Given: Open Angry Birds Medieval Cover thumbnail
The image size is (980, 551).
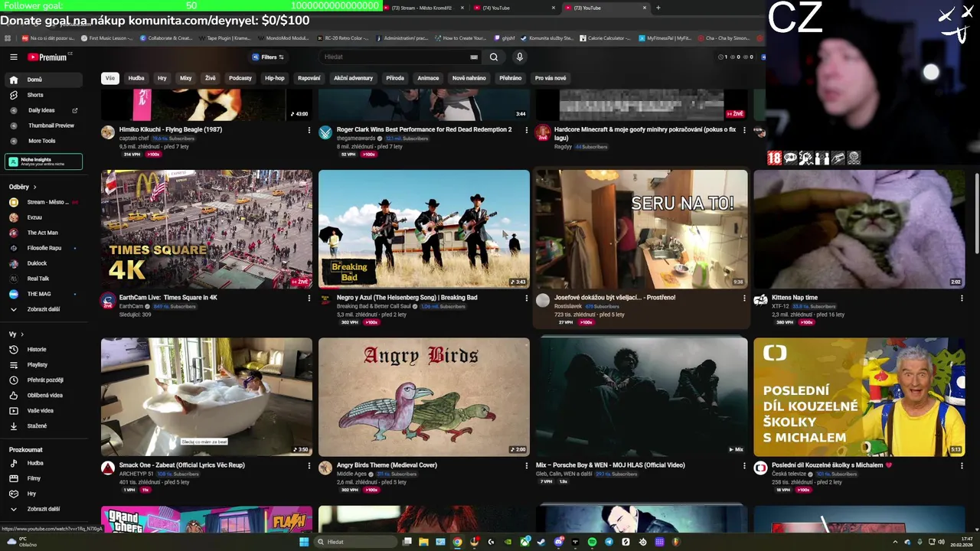Looking at the screenshot, I should pyautogui.click(x=424, y=397).
